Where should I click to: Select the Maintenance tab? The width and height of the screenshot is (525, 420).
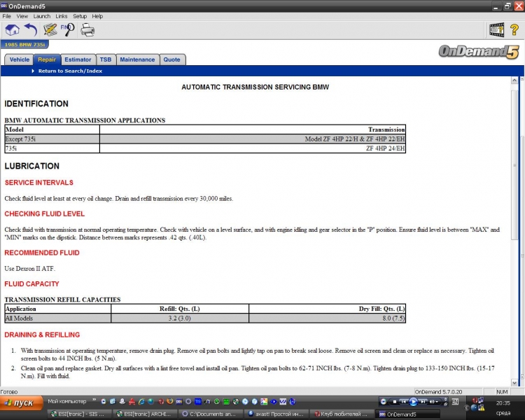click(137, 59)
